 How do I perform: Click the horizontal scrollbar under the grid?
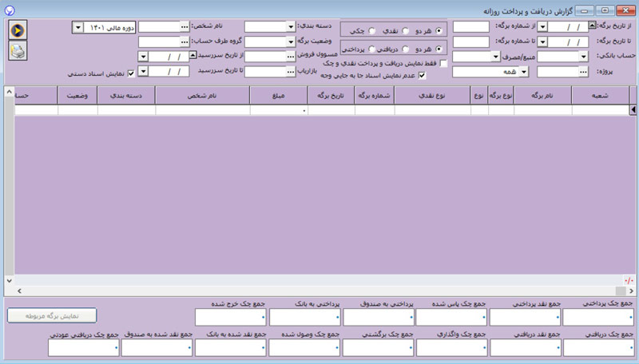319,291
